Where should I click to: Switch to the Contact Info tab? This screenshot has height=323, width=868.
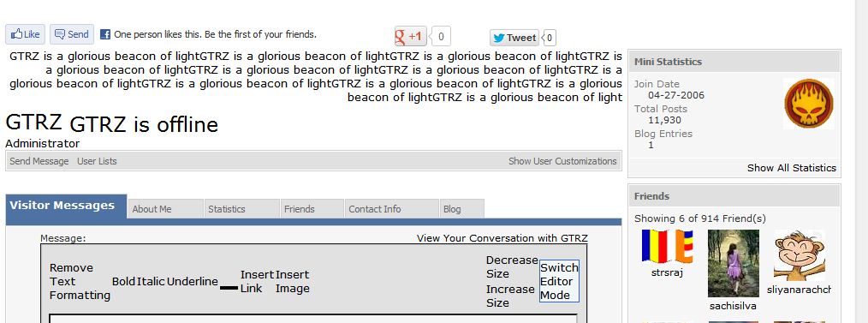tap(391, 209)
